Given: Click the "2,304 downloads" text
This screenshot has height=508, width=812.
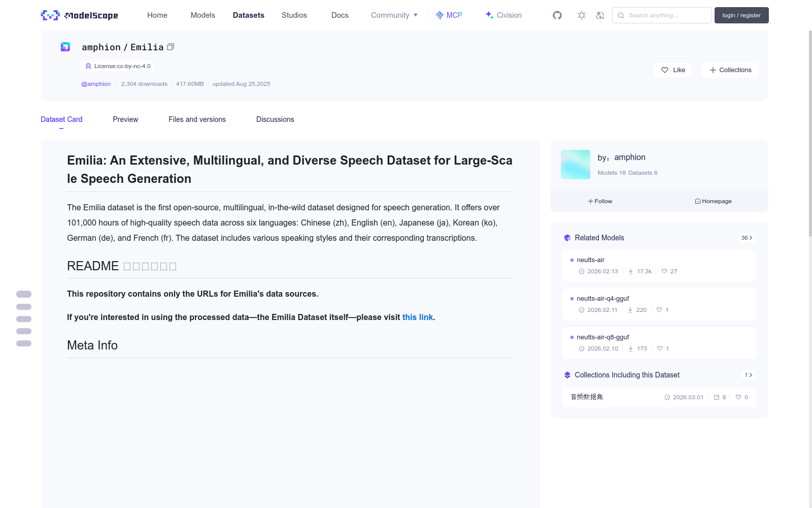Looking at the screenshot, I should pos(144,84).
